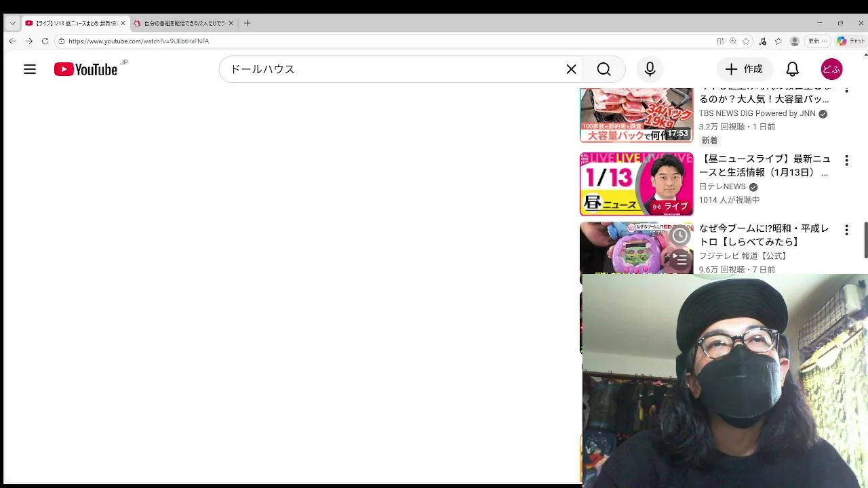868x488 pixels.
Task: Click the 3.2万 回視聴・1 日前 text
Action: pyautogui.click(x=737, y=127)
